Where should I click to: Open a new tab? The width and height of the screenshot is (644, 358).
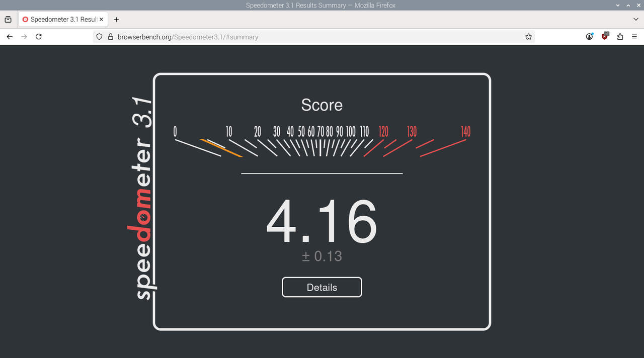pos(116,20)
